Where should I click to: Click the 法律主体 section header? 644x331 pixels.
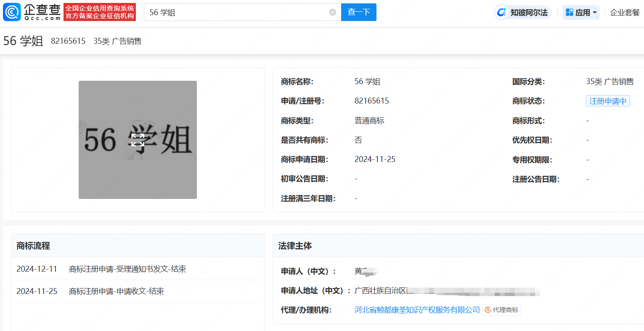(x=295, y=246)
